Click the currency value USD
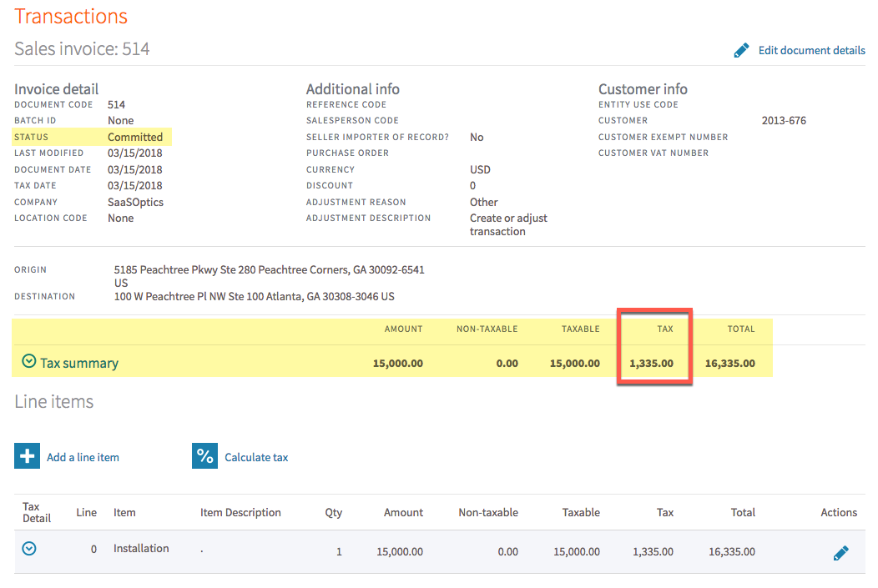 point(480,169)
